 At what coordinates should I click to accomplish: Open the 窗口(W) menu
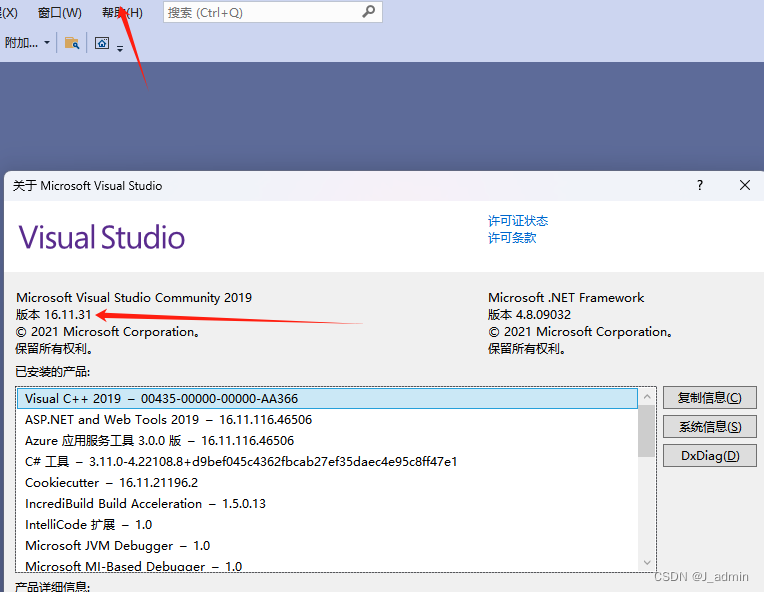click(x=59, y=12)
